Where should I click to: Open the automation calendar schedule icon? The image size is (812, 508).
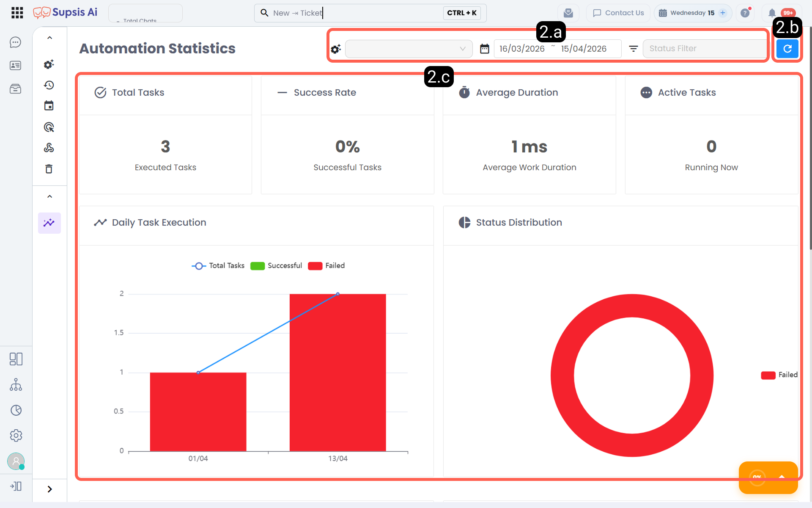[x=49, y=106]
